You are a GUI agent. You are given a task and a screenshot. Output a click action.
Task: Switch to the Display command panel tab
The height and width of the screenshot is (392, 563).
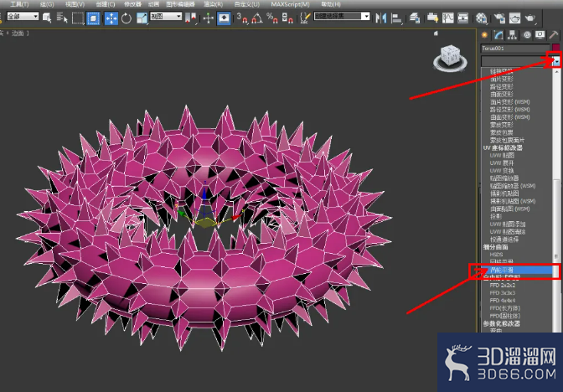[540, 35]
